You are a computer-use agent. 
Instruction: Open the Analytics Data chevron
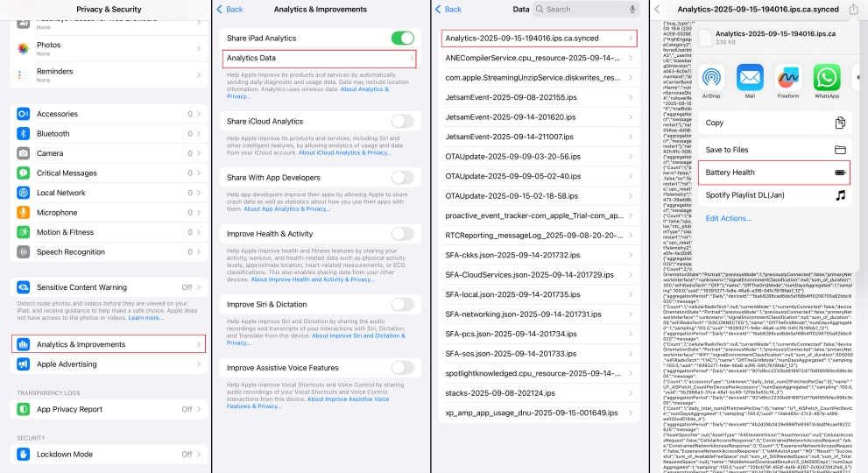pyautogui.click(x=412, y=58)
